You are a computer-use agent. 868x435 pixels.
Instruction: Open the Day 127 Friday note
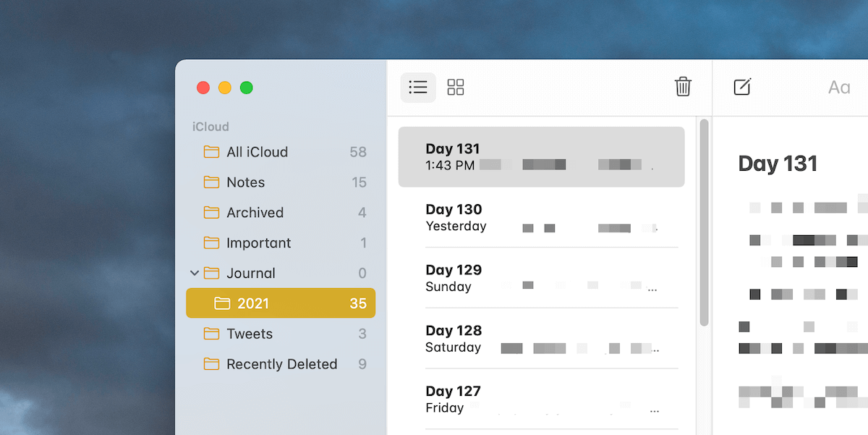click(x=541, y=399)
